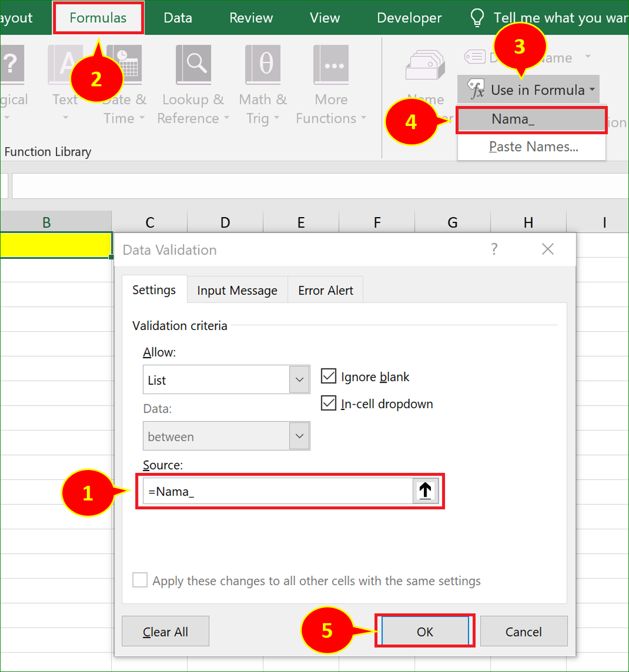The width and height of the screenshot is (629, 672).
Task: Expand the Data dropdown showing between
Action: 298,436
